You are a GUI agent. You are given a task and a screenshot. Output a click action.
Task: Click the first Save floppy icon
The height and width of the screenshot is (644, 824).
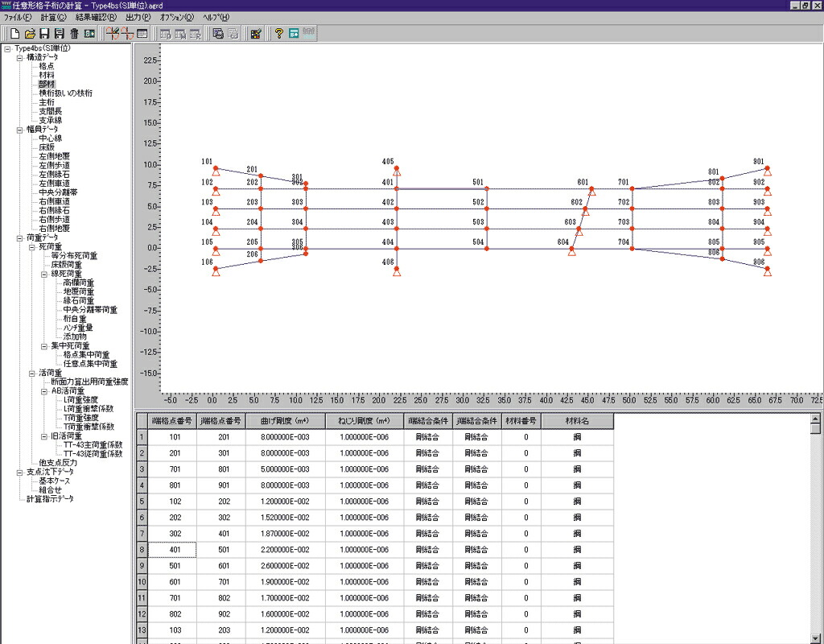(45, 34)
